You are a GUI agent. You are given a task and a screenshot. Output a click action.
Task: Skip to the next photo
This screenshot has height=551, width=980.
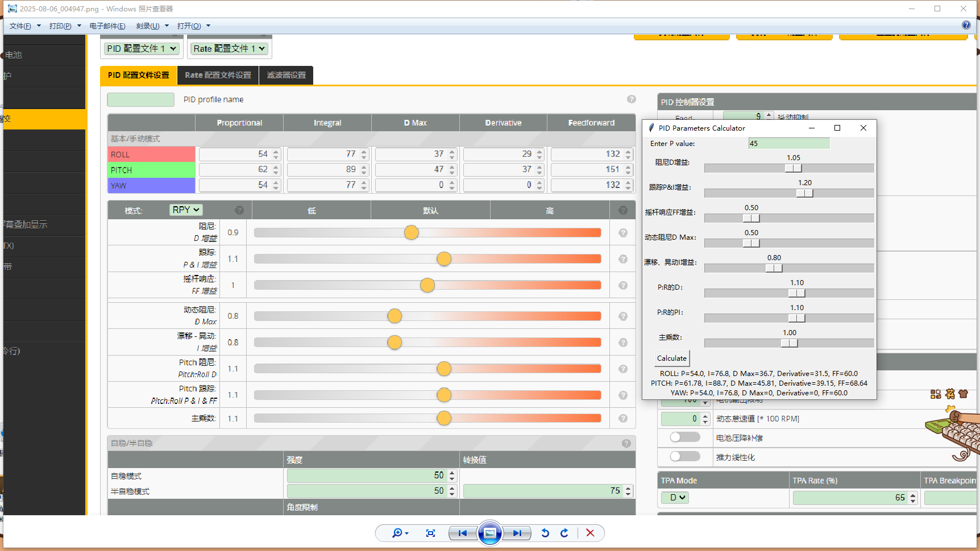click(x=517, y=533)
